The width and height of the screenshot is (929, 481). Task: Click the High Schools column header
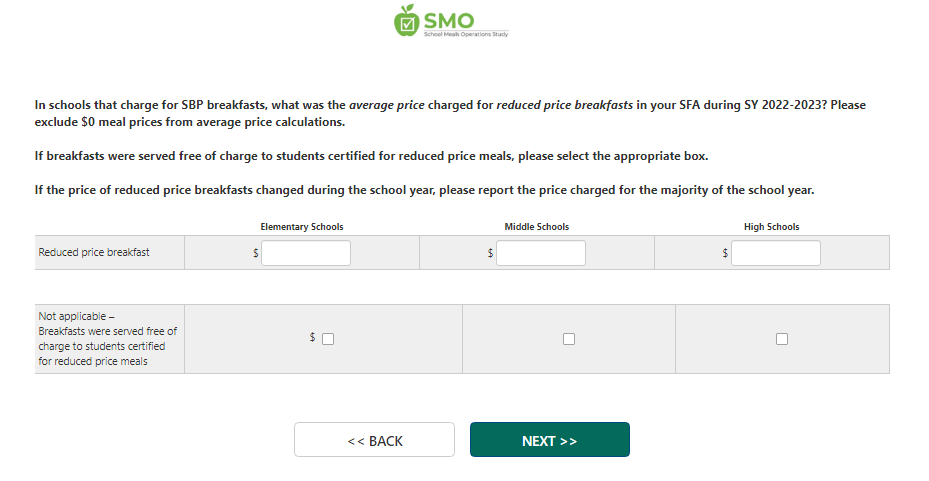[771, 227]
